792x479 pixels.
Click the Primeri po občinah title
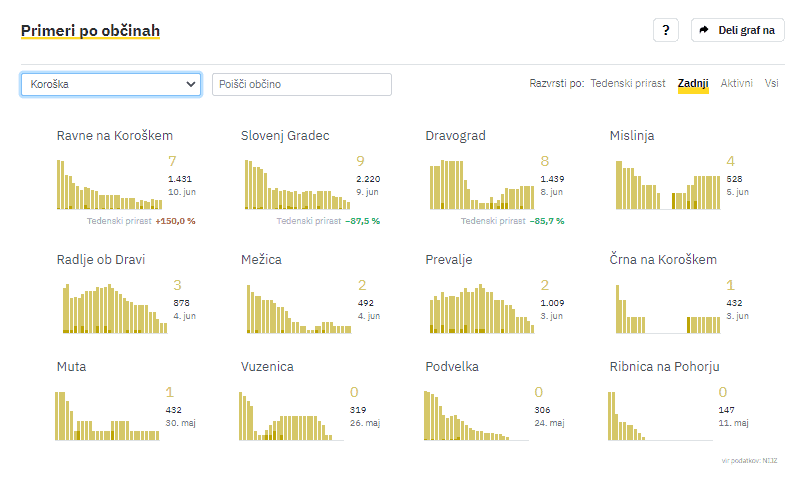point(90,31)
